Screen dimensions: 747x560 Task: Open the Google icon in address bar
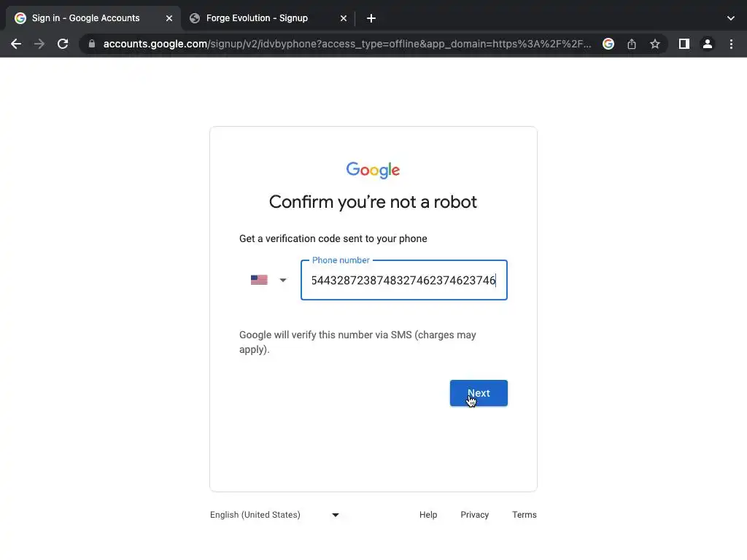click(608, 44)
